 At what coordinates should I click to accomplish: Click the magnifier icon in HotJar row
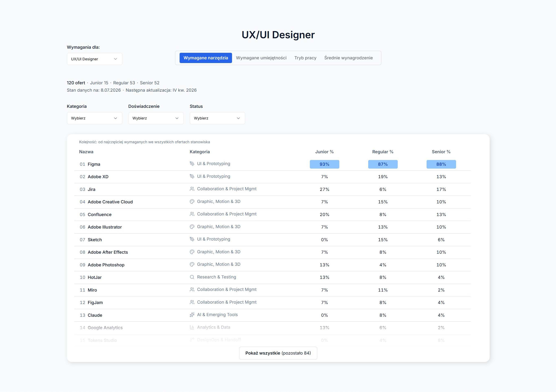tap(192, 277)
